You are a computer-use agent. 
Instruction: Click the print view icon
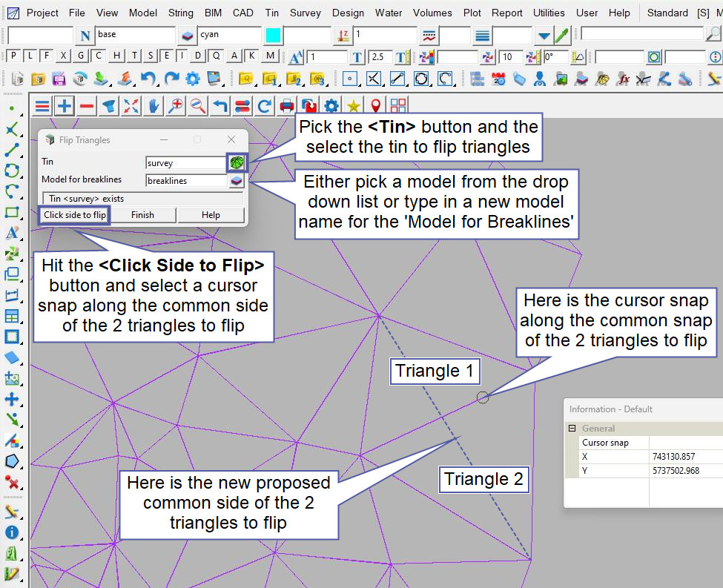tap(287, 107)
